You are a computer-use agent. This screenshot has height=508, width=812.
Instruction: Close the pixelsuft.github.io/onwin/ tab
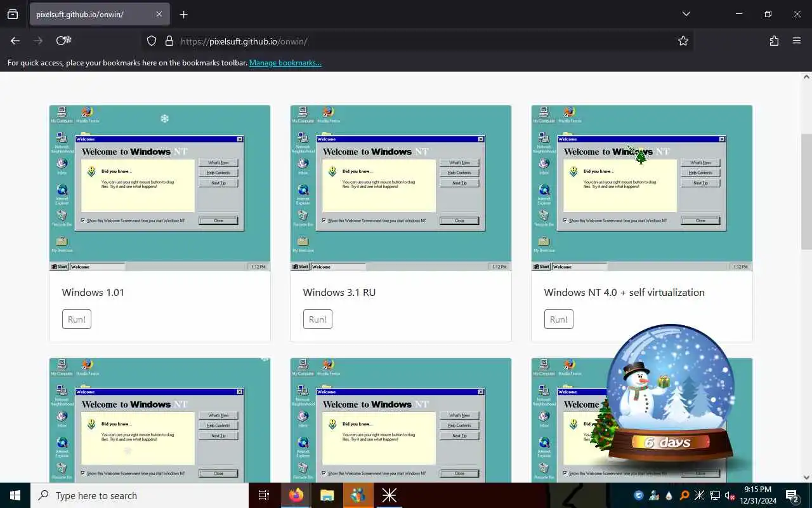pyautogui.click(x=159, y=14)
